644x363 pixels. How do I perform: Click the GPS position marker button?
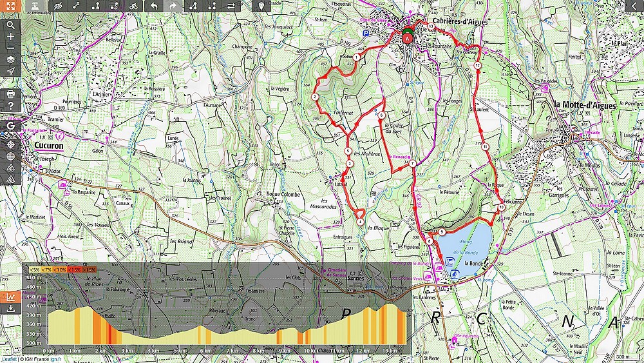pos(35,6)
